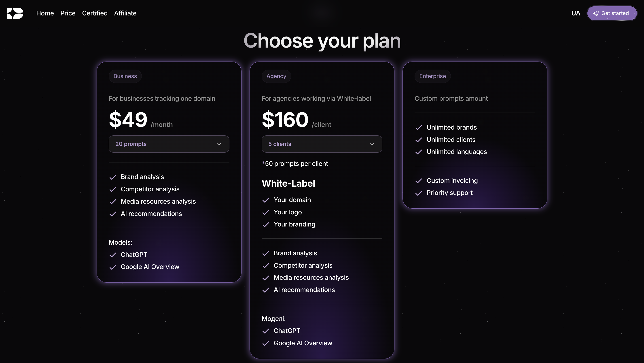
Task: Click the rocket icon inside Get started
Action: [x=596, y=13]
